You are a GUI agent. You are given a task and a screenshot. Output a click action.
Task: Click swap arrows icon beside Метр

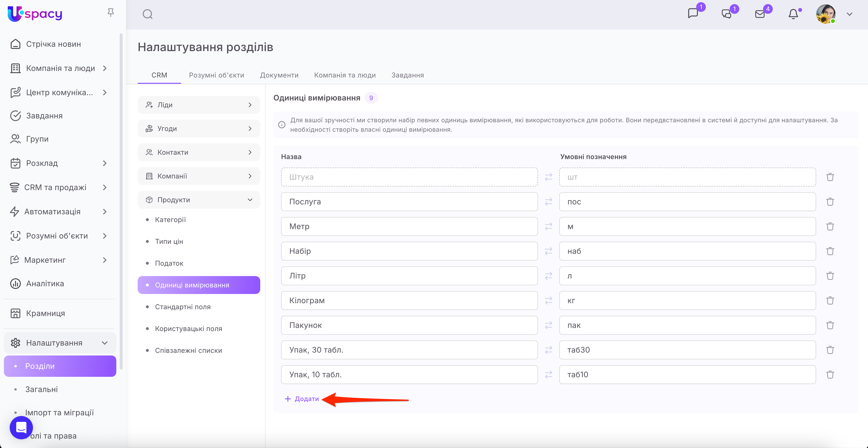pyautogui.click(x=549, y=226)
